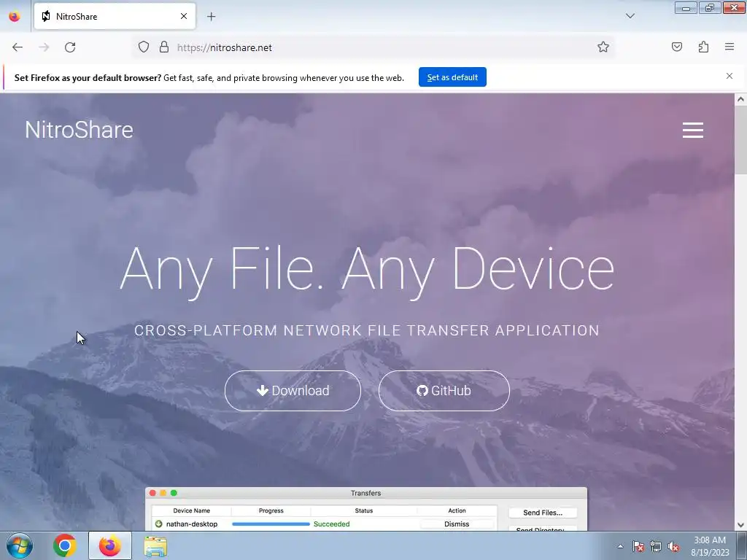Screen dimensions: 747x560
Task: Select the NitroShare browser tab
Action: [x=115, y=16]
